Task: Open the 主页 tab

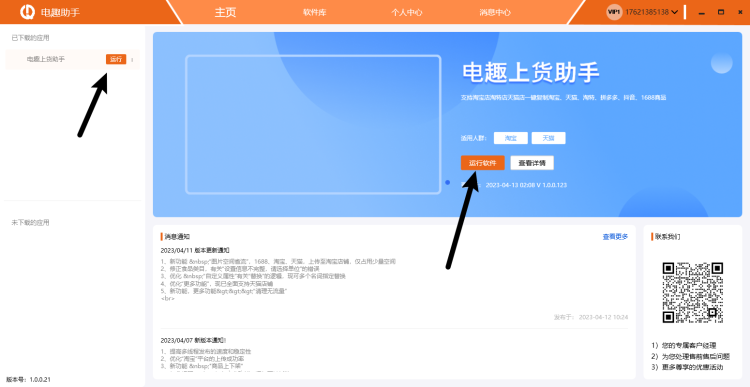Action: coord(225,12)
